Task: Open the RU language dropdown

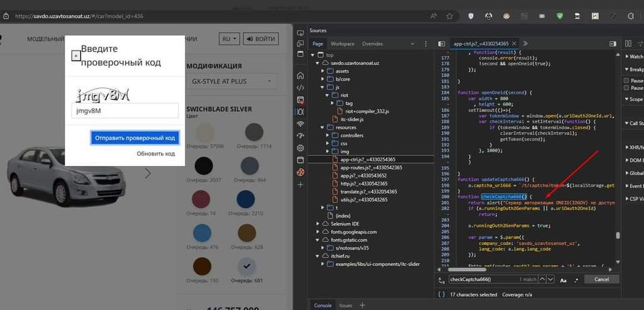Action: point(230,39)
